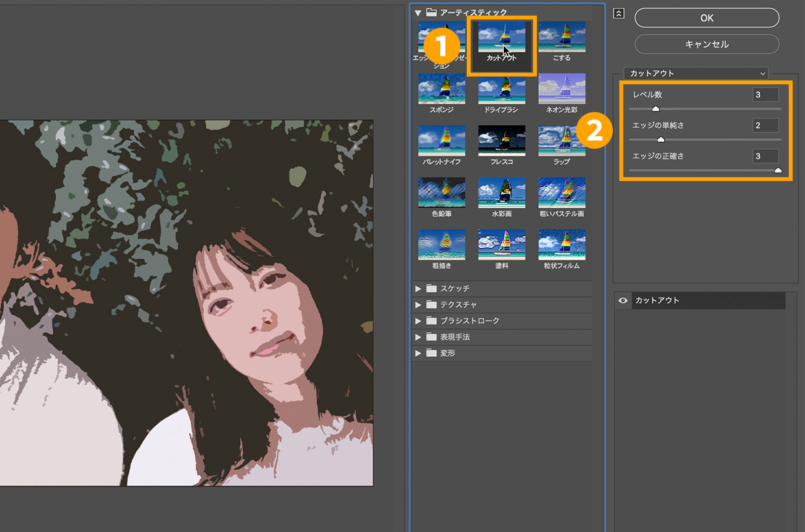805x532 pixels.
Task: Toggle visibility eye of カットアウト effect layer
Action: [x=623, y=300]
